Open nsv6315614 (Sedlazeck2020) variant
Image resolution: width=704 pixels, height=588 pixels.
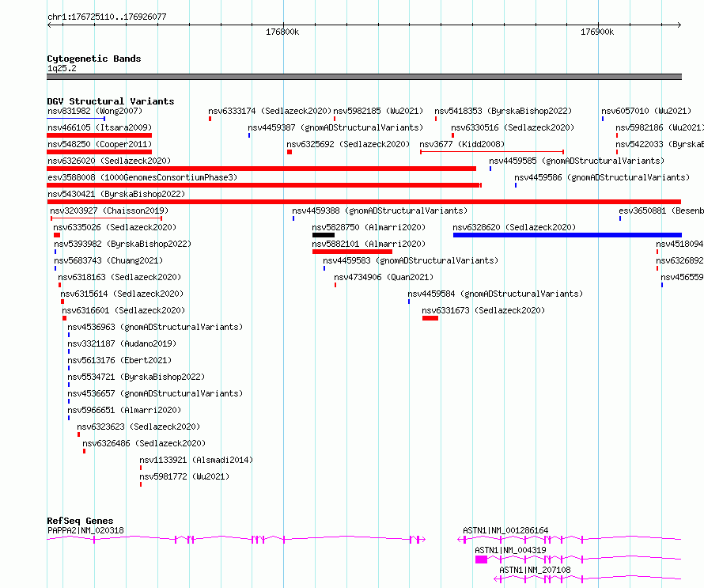[x=122, y=294]
